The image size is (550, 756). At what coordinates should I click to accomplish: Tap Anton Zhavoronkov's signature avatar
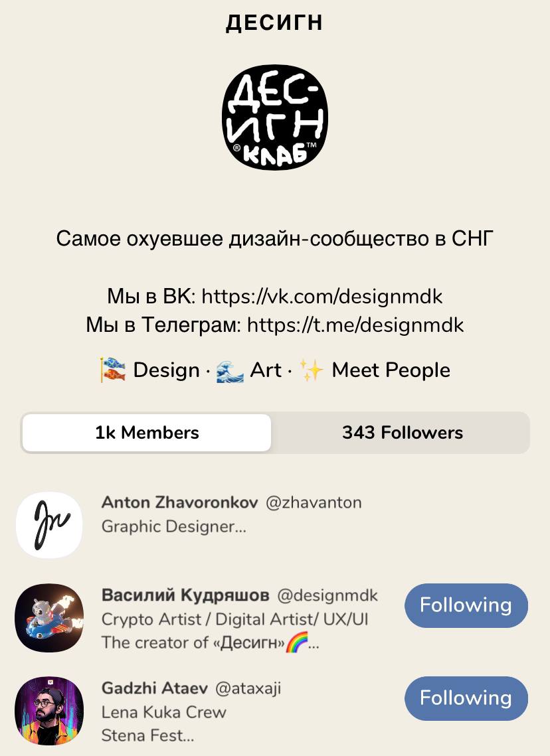[49, 525]
